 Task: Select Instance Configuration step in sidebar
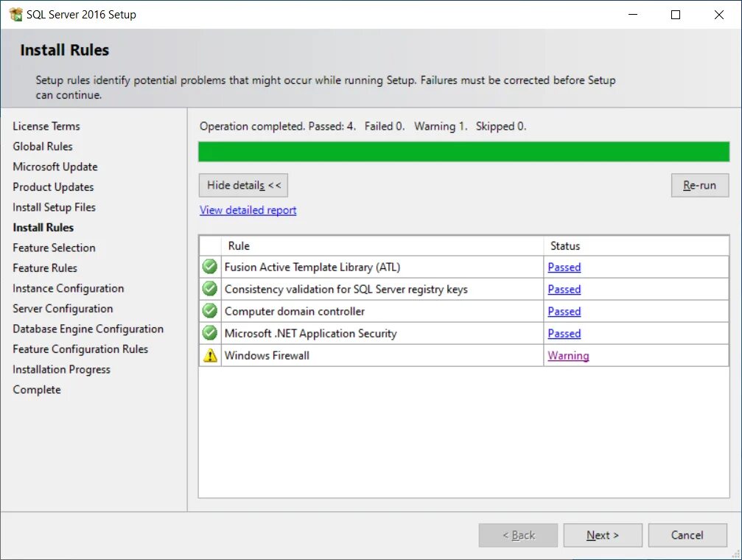tap(68, 288)
